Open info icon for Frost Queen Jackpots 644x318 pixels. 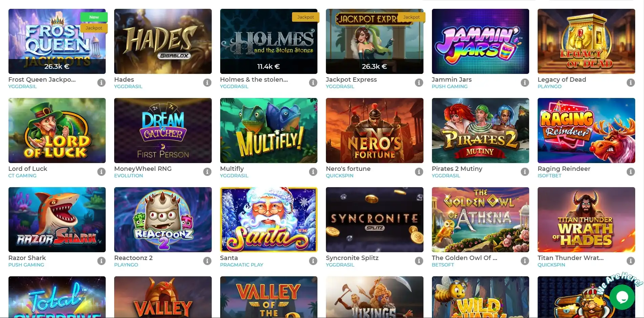[101, 82]
